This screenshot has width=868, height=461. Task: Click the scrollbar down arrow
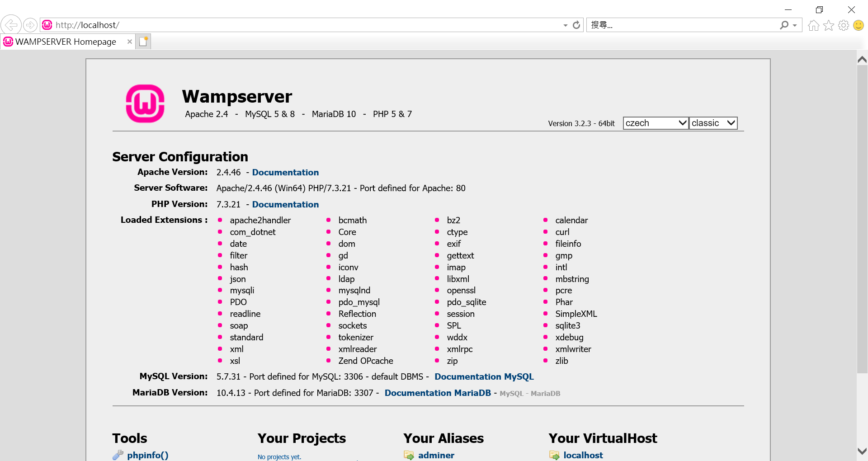point(862,451)
